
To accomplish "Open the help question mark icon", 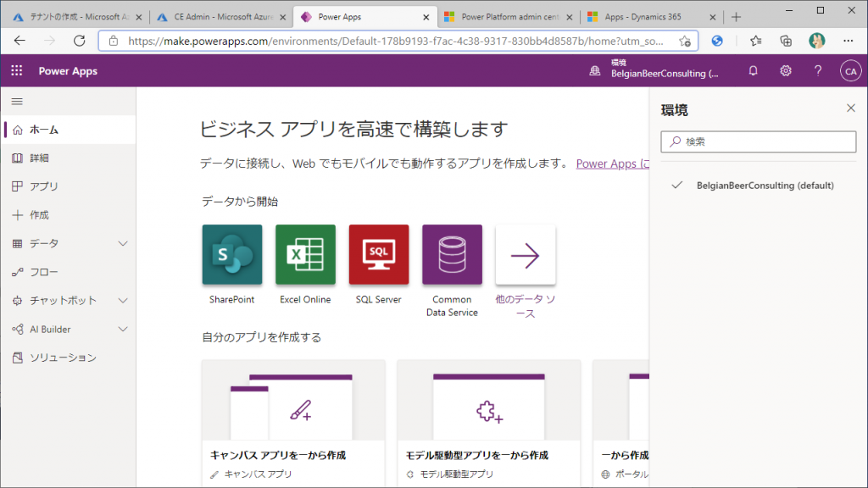I will tap(818, 71).
